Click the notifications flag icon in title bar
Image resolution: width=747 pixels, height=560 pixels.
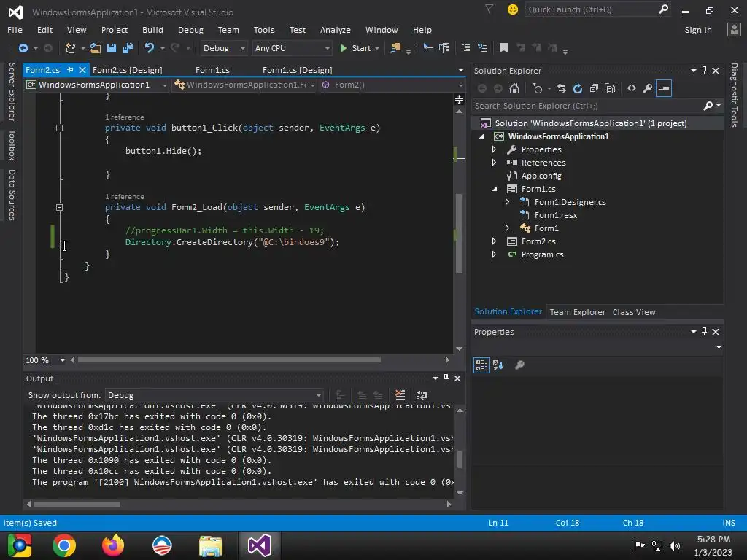click(489, 9)
